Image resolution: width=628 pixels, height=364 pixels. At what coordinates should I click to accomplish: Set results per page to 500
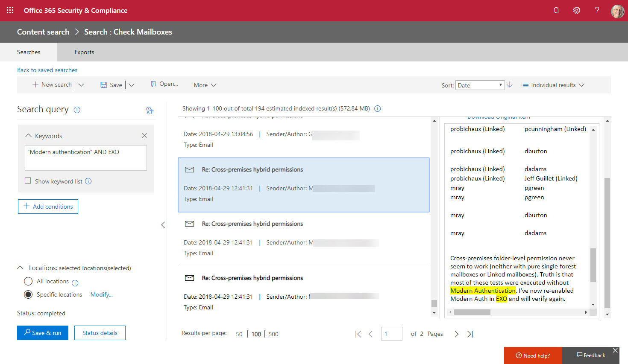[273, 334]
